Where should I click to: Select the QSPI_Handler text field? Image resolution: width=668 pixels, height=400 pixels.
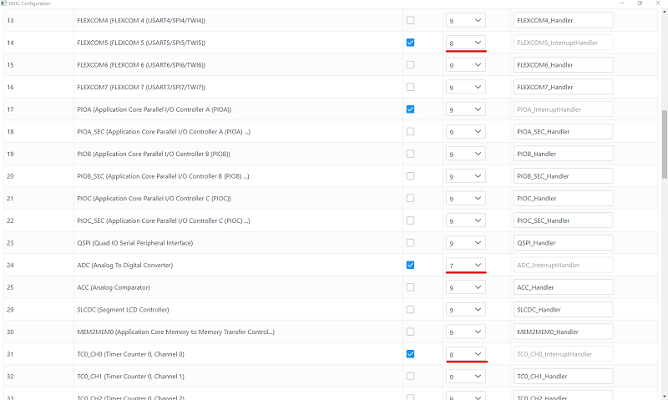point(562,243)
